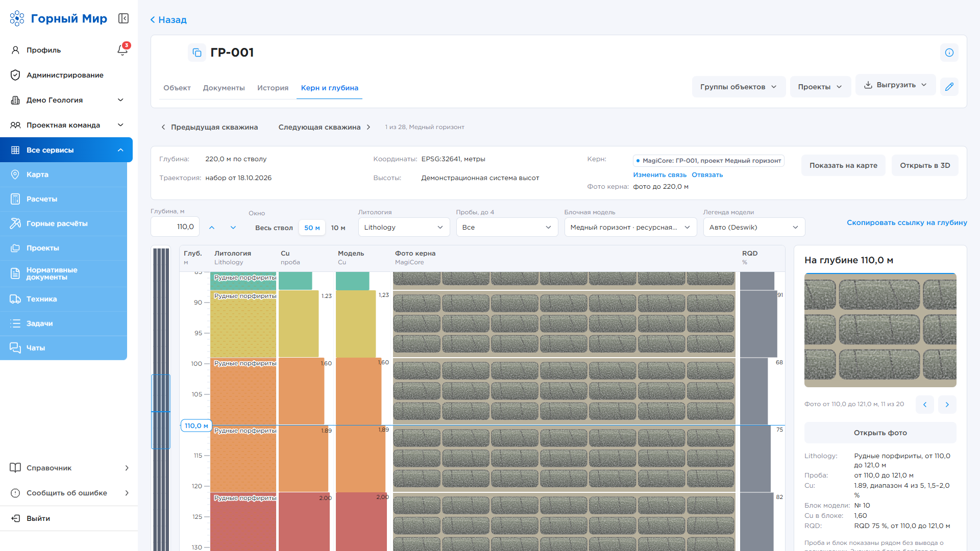Screen dimensions: 980x551
Task: Open Блочная модель dropdown
Action: tap(630, 227)
